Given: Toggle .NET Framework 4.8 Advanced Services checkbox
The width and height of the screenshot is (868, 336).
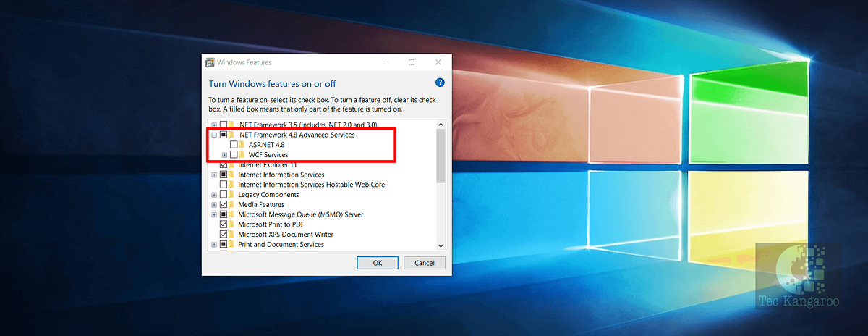Looking at the screenshot, I should click(x=224, y=135).
